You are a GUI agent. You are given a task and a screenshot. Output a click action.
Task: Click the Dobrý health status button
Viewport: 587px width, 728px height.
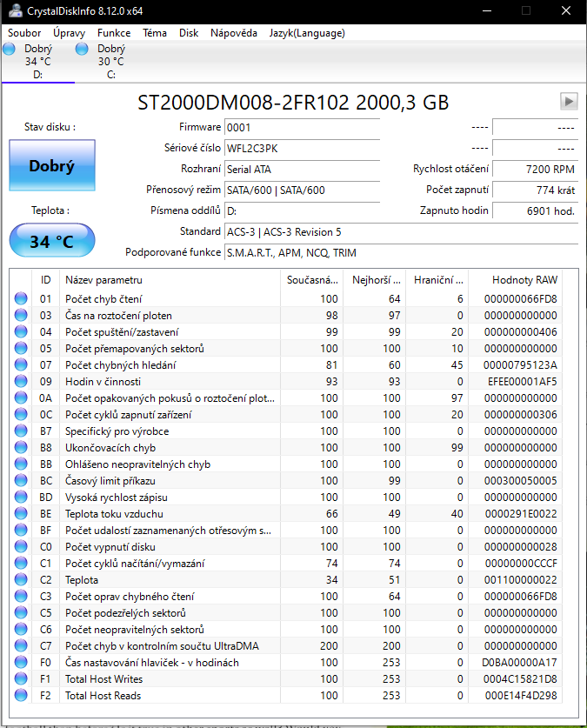[x=51, y=165]
